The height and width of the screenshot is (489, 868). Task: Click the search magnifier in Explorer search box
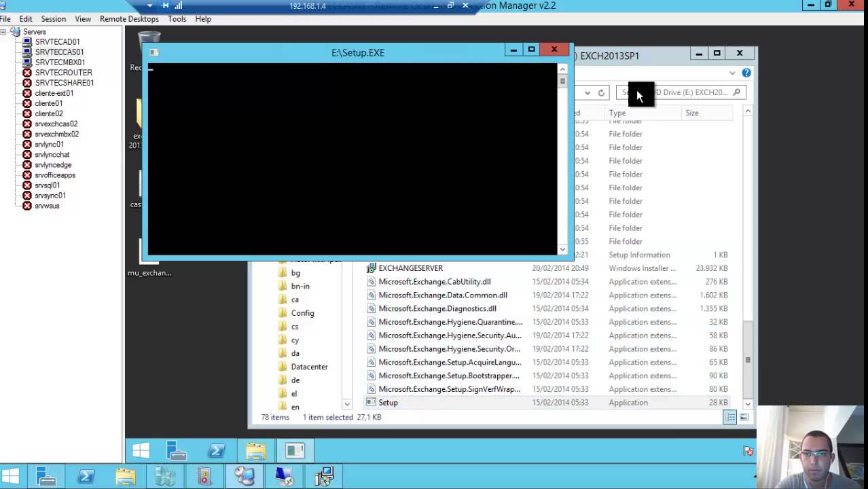(x=736, y=92)
